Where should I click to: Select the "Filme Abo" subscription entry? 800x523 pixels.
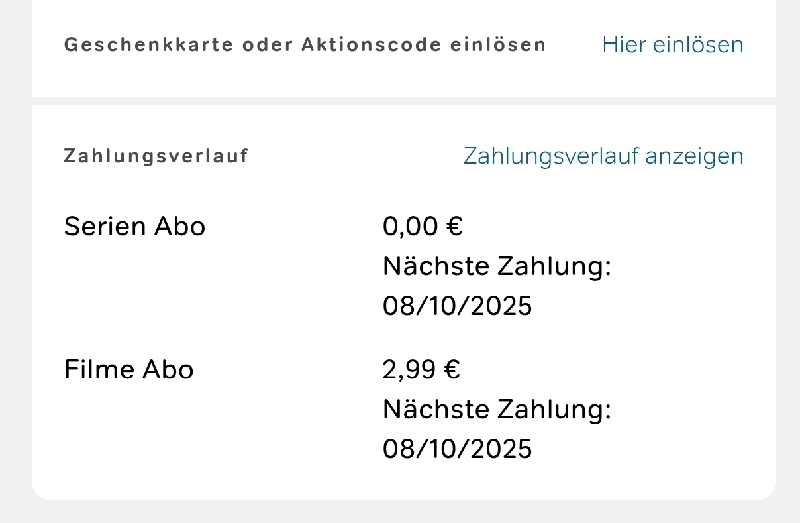pyautogui.click(x=128, y=370)
